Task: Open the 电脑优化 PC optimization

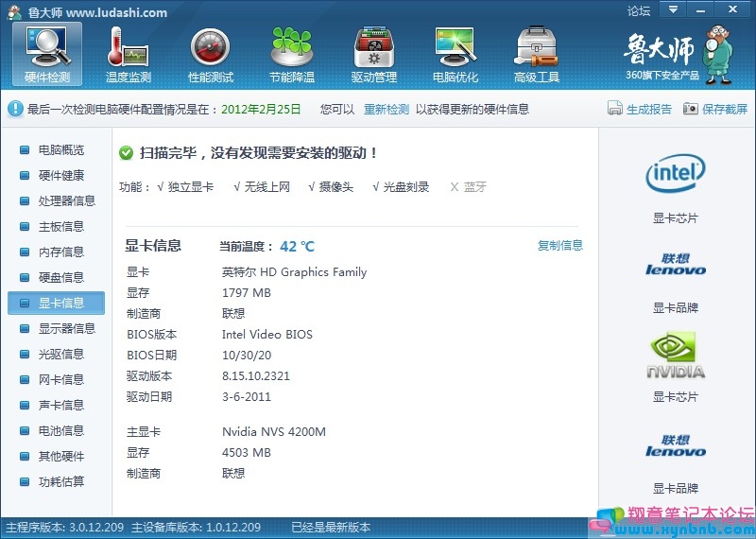Action: pyautogui.click(x=455, y=54)
